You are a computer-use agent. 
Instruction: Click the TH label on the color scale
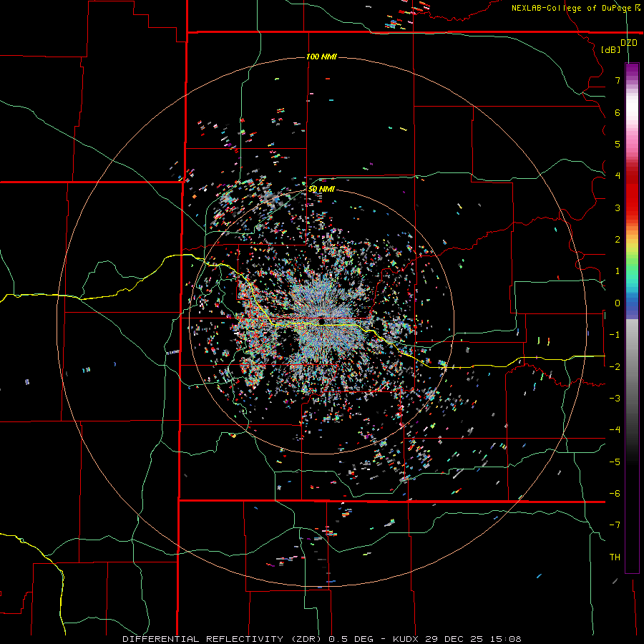pyautogui.click(x=615, y=557)
